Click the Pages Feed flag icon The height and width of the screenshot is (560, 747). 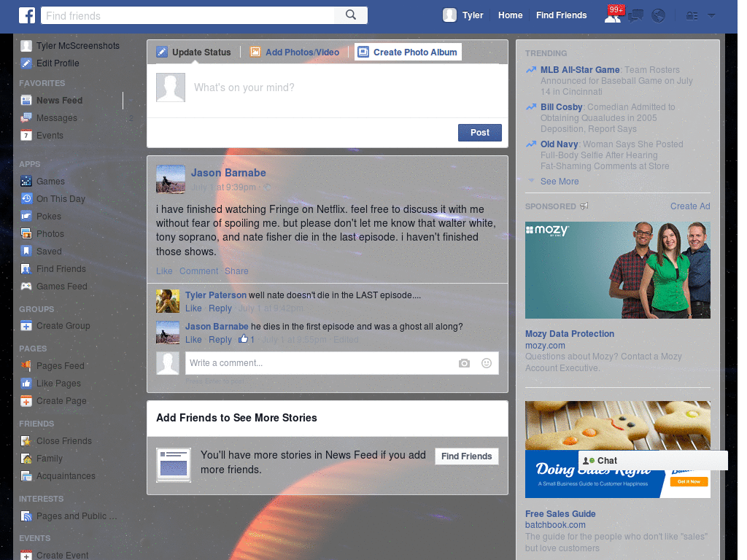click(26, 366)
